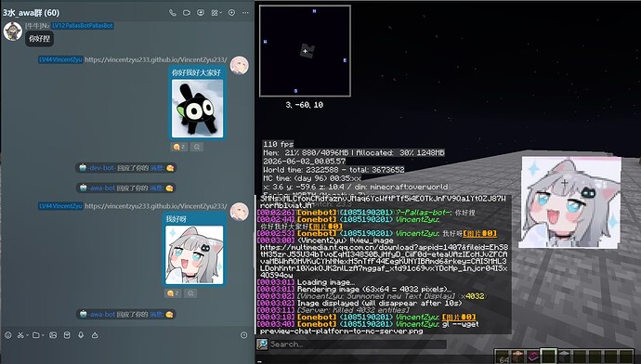Start a voice call in the group chat

pos(173,13)
